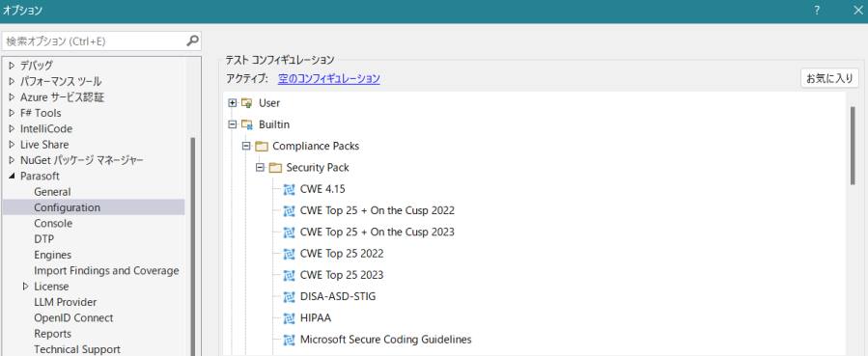Screen dimensions: 868x356
Task: Select the Compliance Packs label
Action: [316, 147]
